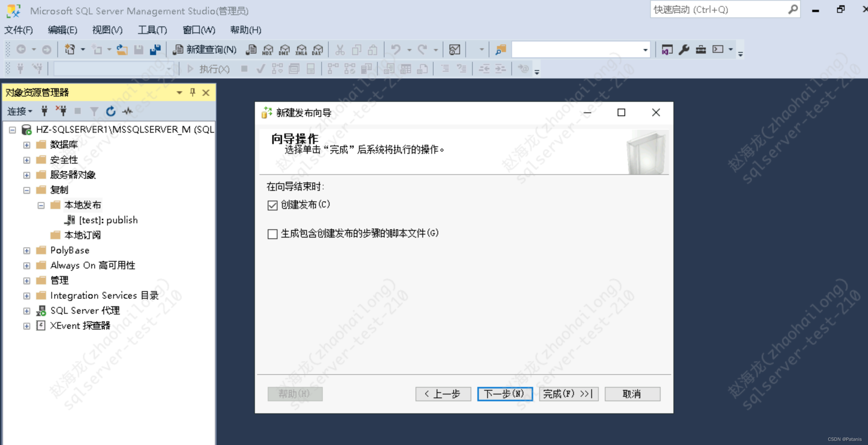This screenshot has width=868, height=445.
Task: Open the 视图(V) menu
Action: coord(107,30)
